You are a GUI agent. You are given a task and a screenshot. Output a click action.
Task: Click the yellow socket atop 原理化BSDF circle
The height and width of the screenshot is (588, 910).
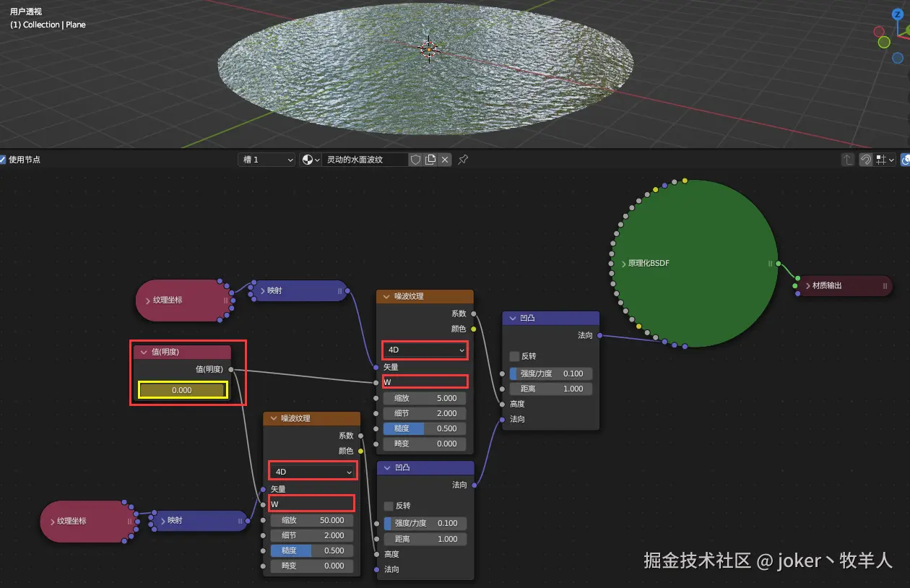tap(685, 180)
